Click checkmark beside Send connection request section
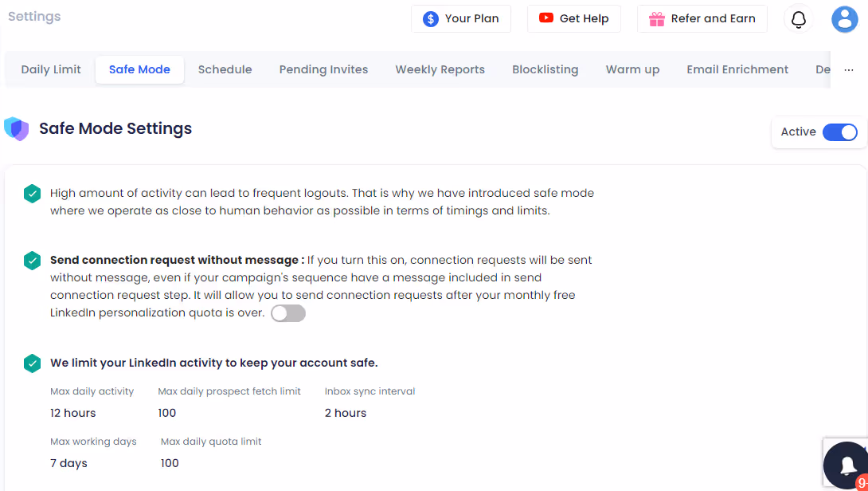The width and height of the screenshot is (868, 491). (32, 260)
